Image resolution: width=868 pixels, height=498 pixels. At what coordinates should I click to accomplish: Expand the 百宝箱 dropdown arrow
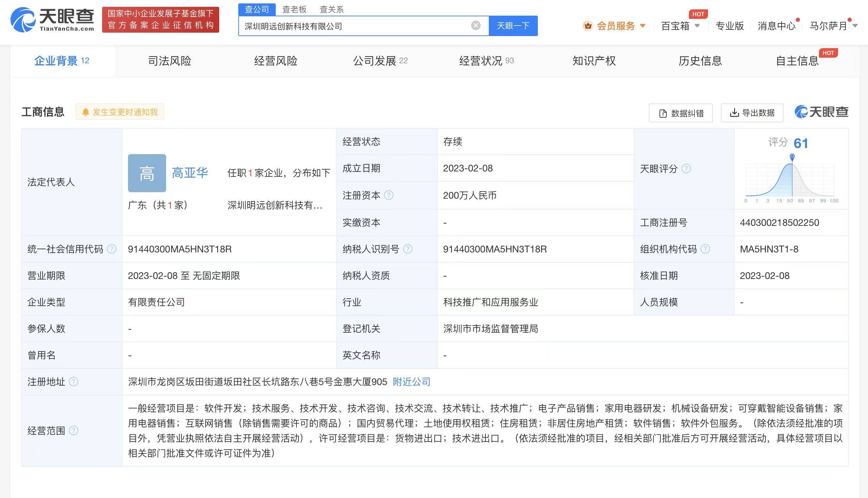[x=697, y=26]
